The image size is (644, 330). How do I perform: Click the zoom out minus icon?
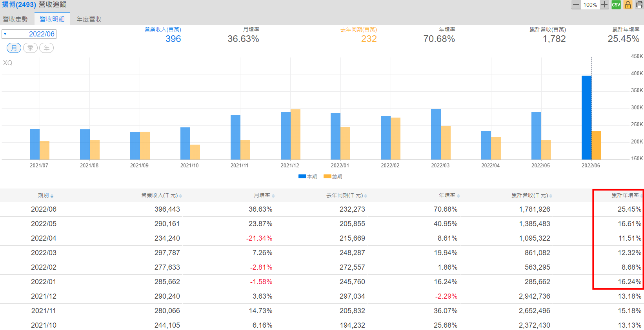click(x=576, y=5)
